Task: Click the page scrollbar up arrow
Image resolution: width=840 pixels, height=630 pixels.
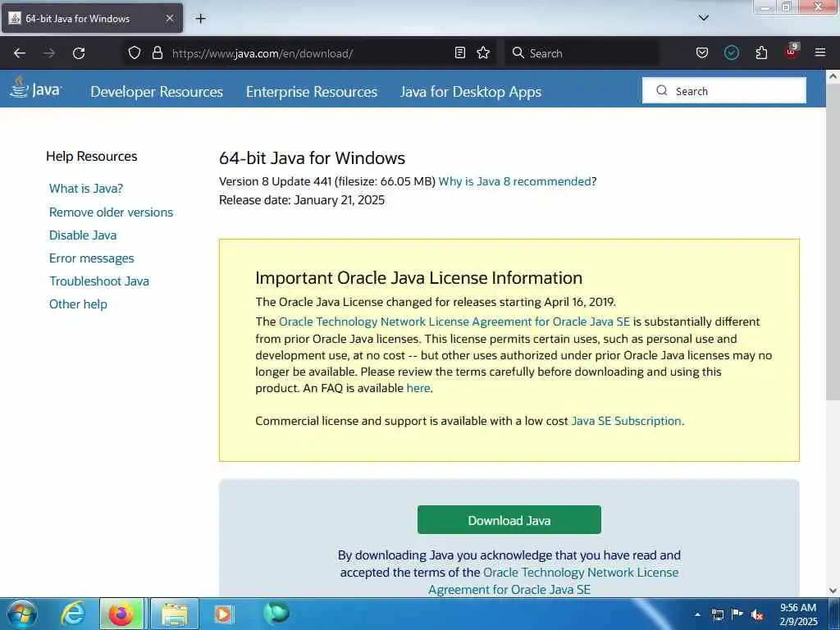Action: click(x=833, y=76)
